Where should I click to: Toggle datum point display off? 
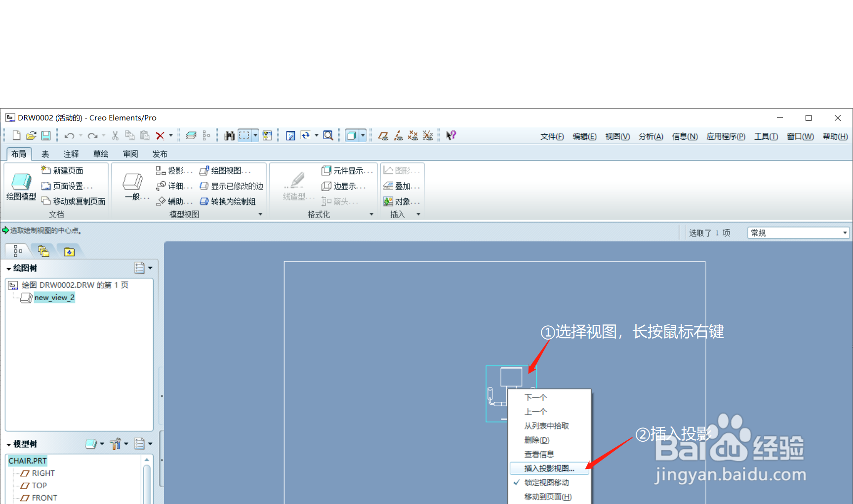pyautogui.click(x=413, y=135)
